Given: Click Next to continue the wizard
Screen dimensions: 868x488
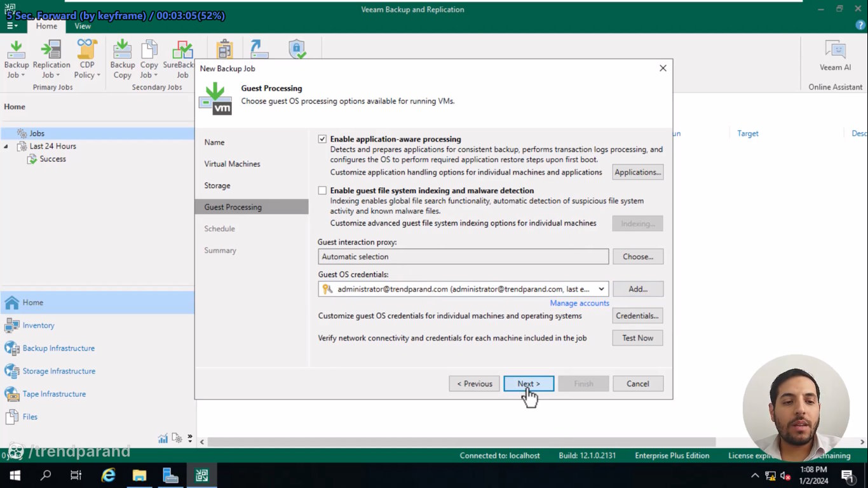Looking at the screenshot, I should pyautogui.click(x=529, y=384).
